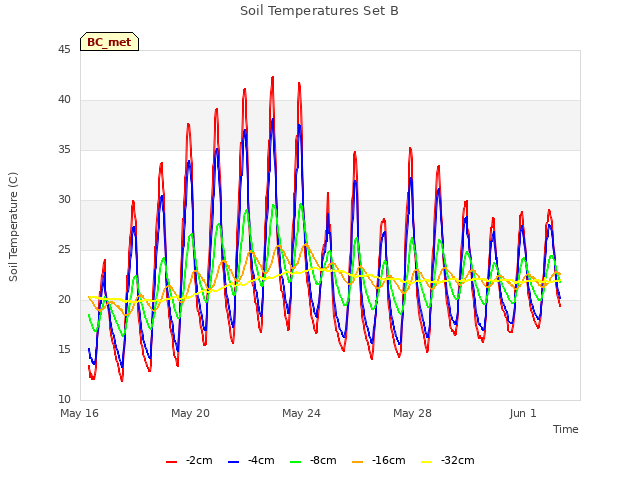640x480 pixels.
Task: Click the 30 y-axis tick label
Action: click(64, 200)
